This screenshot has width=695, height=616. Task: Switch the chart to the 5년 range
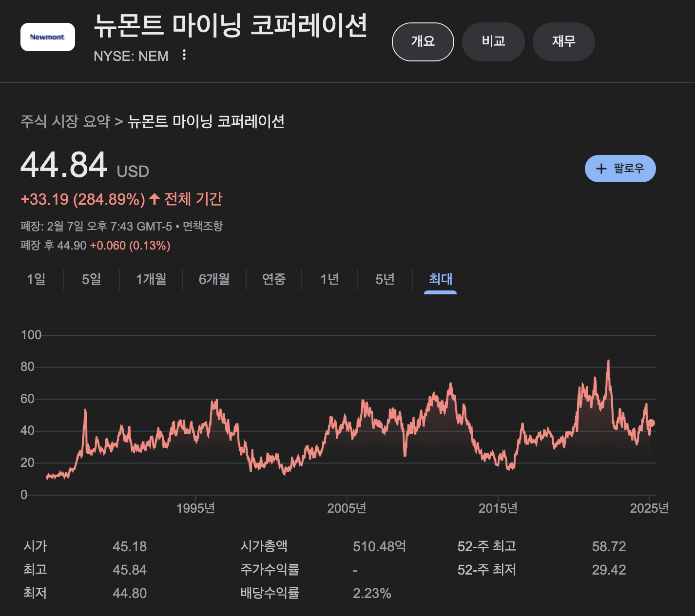tap(385, 279)
